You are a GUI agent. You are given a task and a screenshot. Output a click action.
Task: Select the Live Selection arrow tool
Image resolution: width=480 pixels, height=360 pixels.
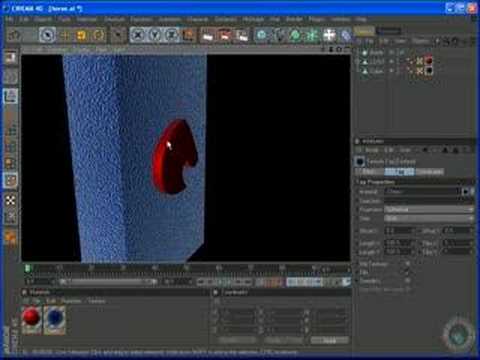coord(47,35)
